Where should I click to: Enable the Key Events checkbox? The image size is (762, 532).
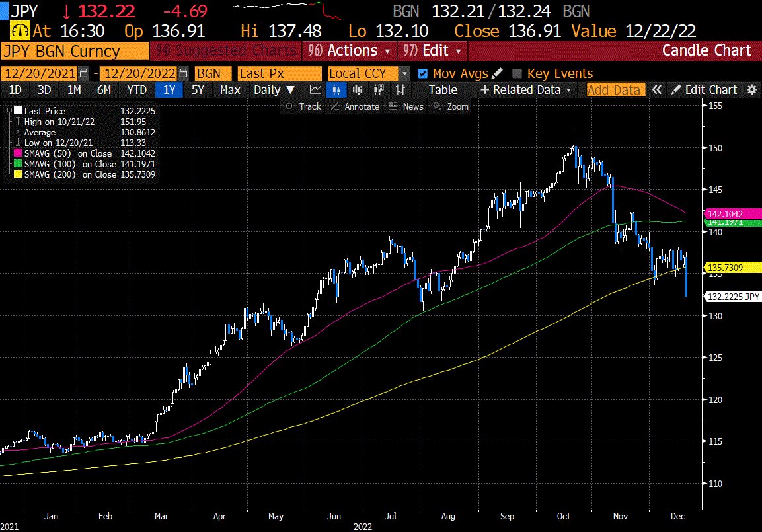click(x=517, y=73)
